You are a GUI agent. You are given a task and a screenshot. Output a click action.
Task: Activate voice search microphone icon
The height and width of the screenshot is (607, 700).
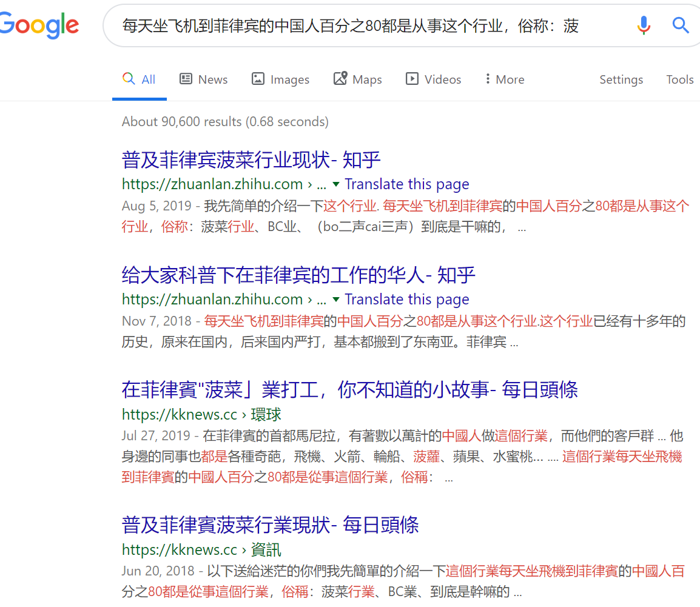644,25
